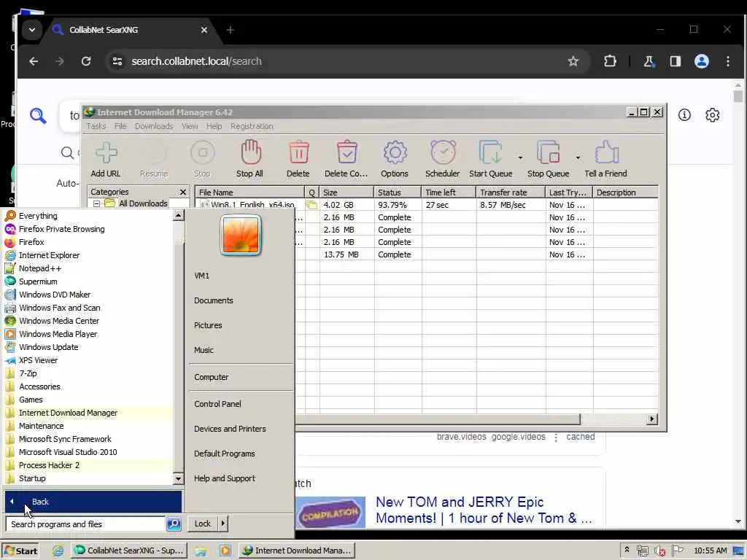Open shutdown options arrow beside Lock
747x560 pixels.
(222, 524)
